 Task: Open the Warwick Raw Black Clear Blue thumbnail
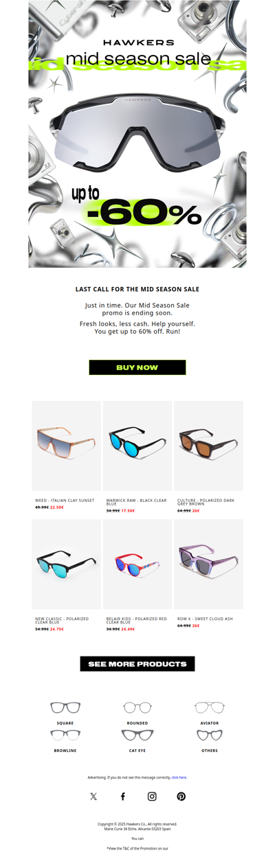tap(137, 446)
